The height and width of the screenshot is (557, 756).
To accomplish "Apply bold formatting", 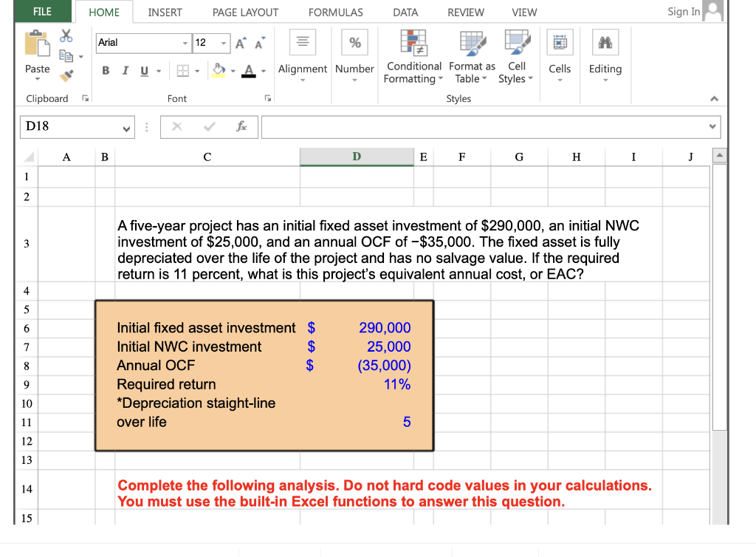I will 106,70.
